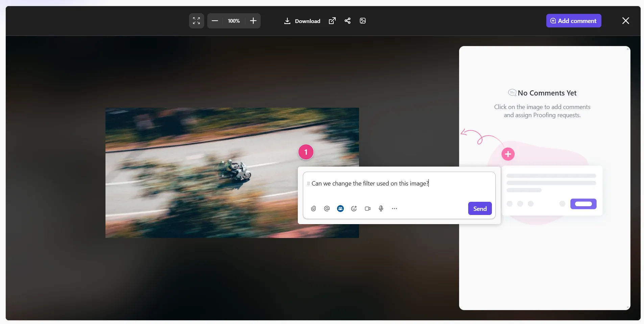Click the 'No Comments Yet' heading
644x324 pixels.
(x=547, y=93)
